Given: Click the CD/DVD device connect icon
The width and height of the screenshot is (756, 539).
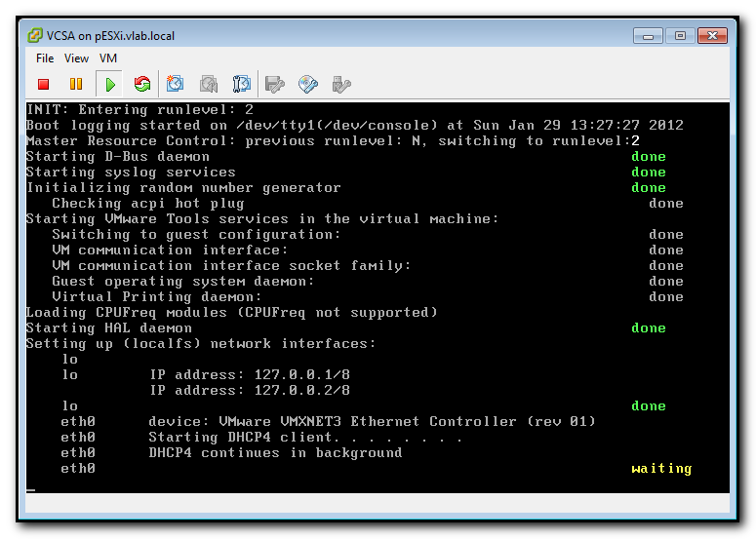Looking at the screenshot, I should pyautogui.click(x=308, y=84).
